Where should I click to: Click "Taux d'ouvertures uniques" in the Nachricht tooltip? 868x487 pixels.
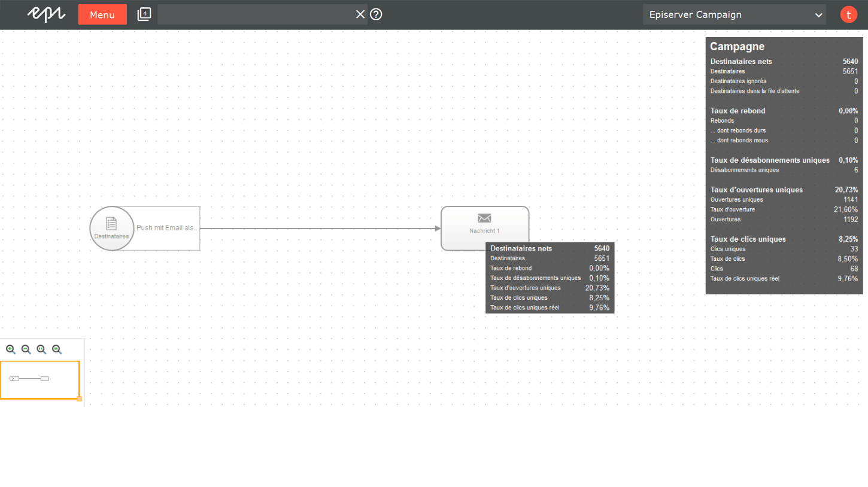coord(525,288)
